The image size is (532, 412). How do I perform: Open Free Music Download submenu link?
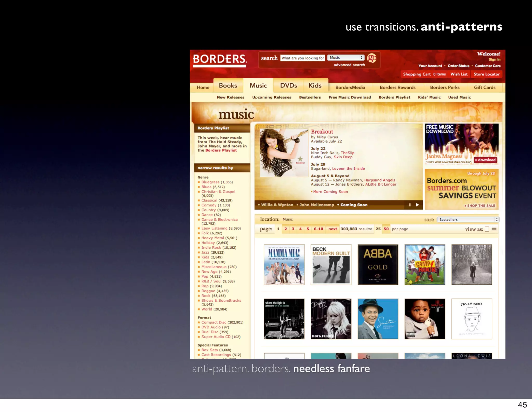[350, 97]
